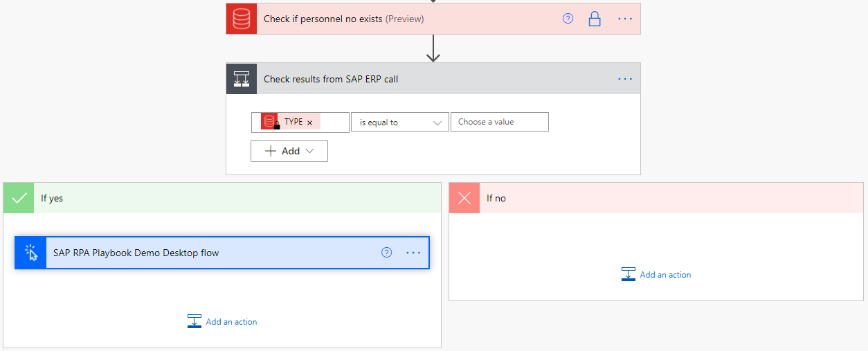Open the ellipsis menu of Check if personnel no exists
Screen dimensions: 868x351
(625, 19)
